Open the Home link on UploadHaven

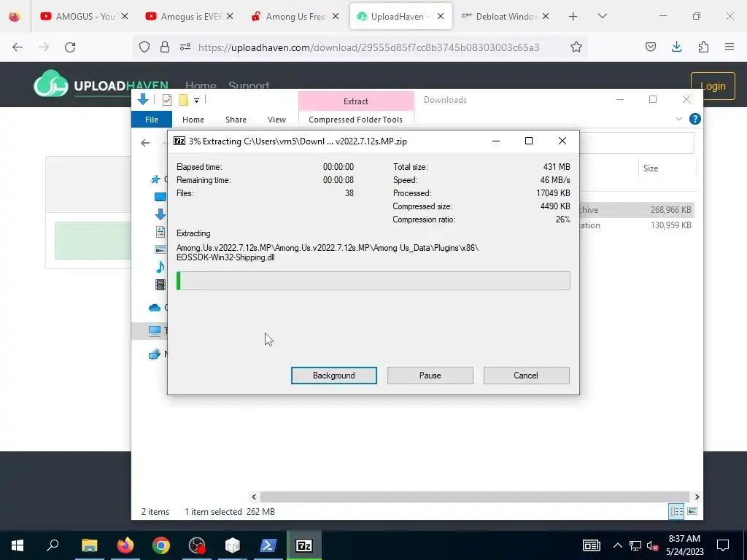[201, 86]
